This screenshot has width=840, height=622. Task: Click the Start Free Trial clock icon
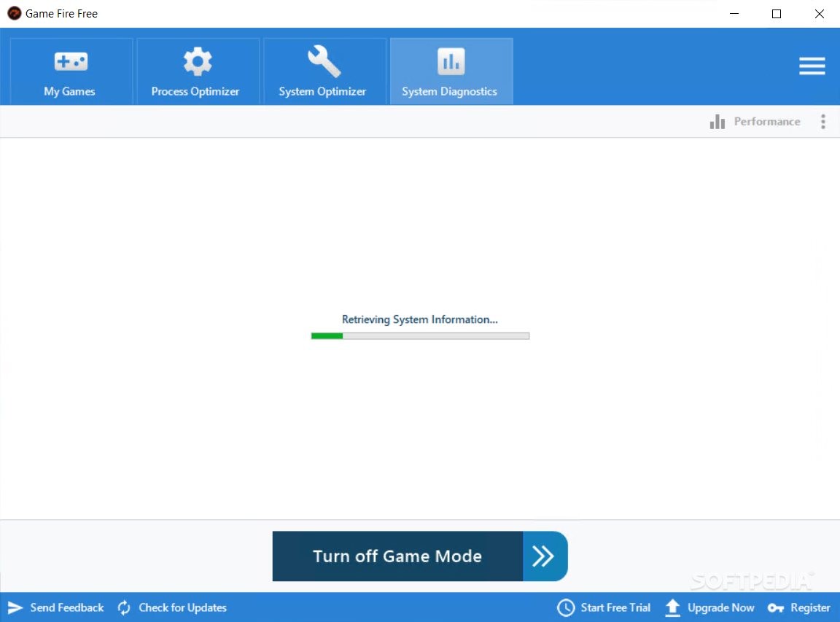566,607
